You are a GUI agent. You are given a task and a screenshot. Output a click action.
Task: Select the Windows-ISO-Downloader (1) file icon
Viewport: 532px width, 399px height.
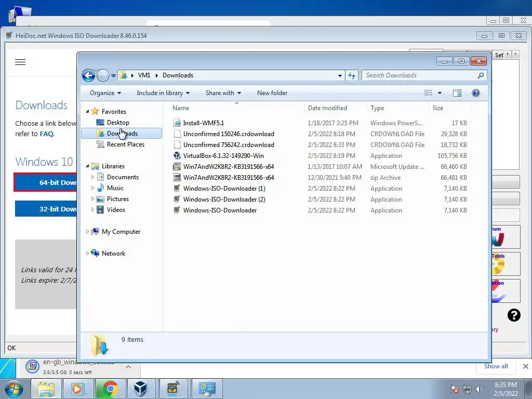(177, 188)
